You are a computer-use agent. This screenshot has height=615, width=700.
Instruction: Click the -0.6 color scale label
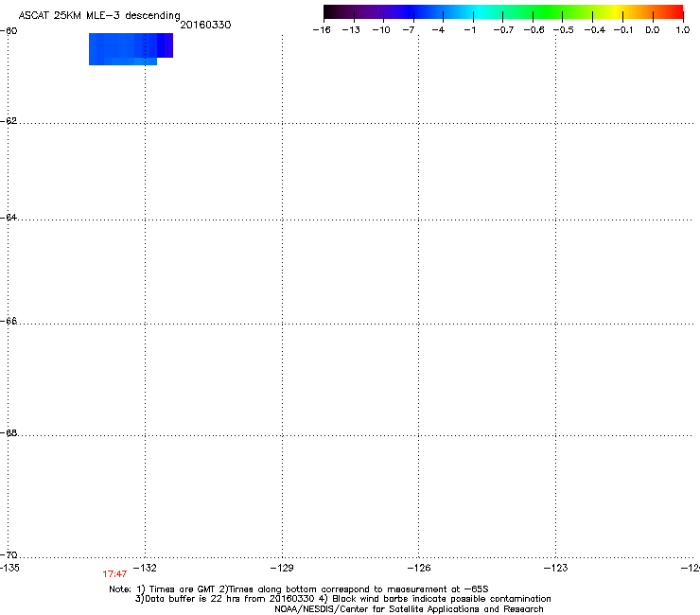coord(534,30)
